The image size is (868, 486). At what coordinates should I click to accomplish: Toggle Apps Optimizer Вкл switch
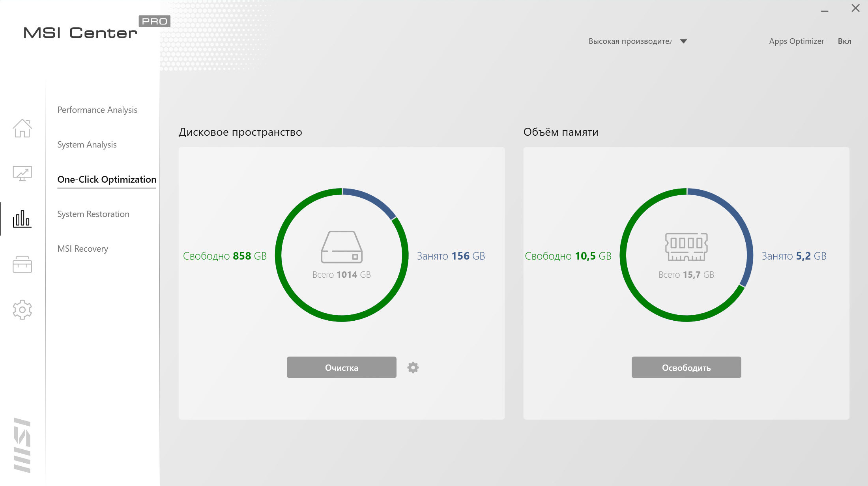pyautogui.click(x=844, y=41)
